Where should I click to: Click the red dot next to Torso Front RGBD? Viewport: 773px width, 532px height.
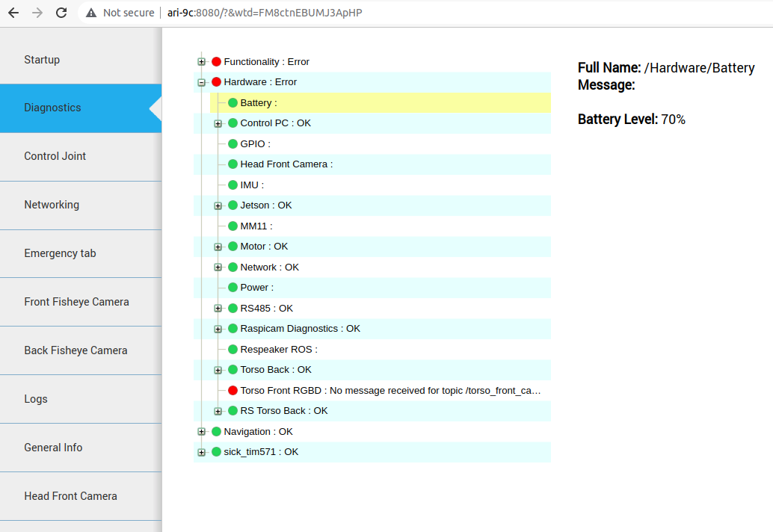233,390
